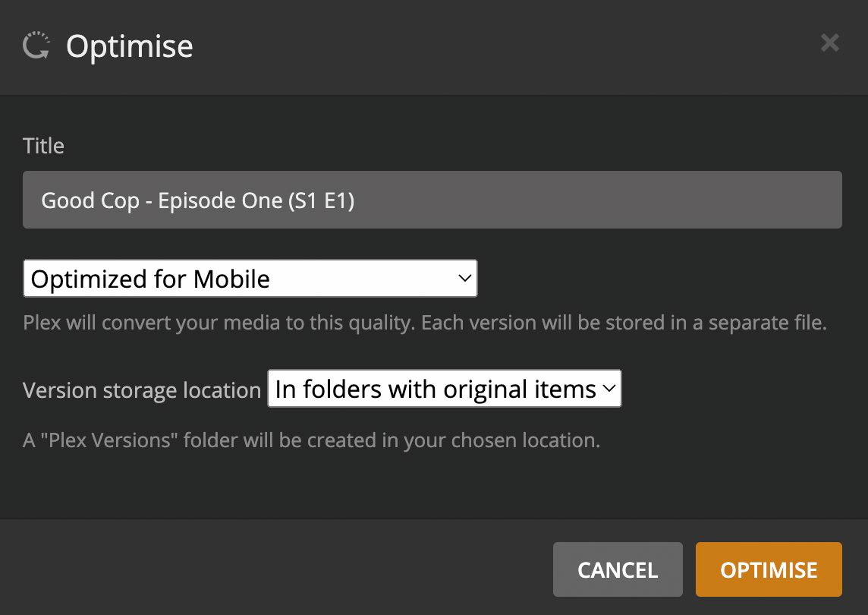Click the footer bar left of CANCEL
Image resolution: width=868 pixels, height=615 pixels.
tap(277, 568)
